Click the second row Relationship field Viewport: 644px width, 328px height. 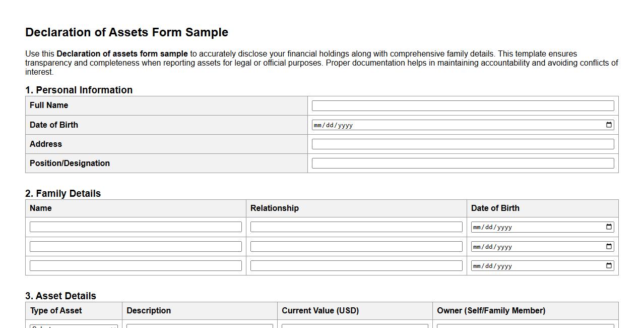(x=356, y=246)
